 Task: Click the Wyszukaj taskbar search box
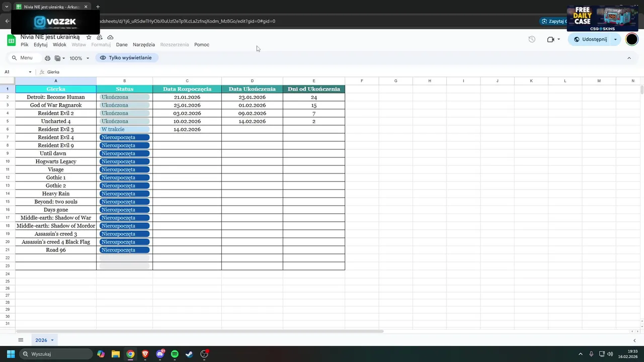pyautogui.click(x=56, y=354)
